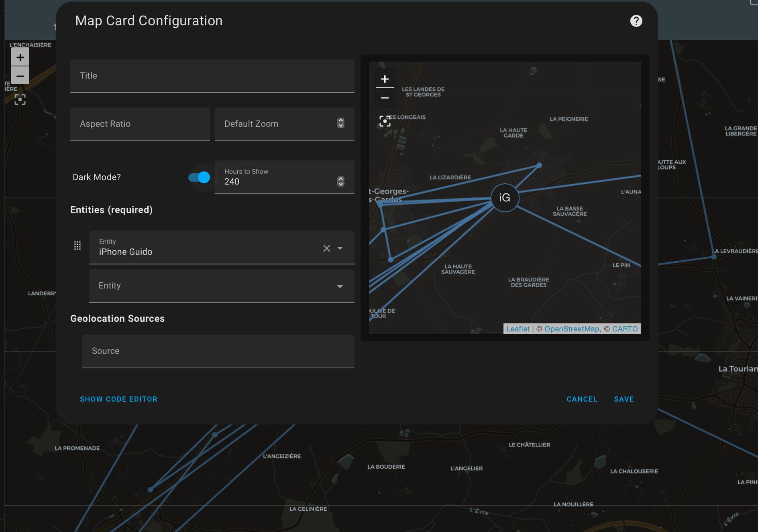Viewport: 758px width, 532px height.
Task: Click the locate icon on the background map
Action: click(x=20, y=100)
